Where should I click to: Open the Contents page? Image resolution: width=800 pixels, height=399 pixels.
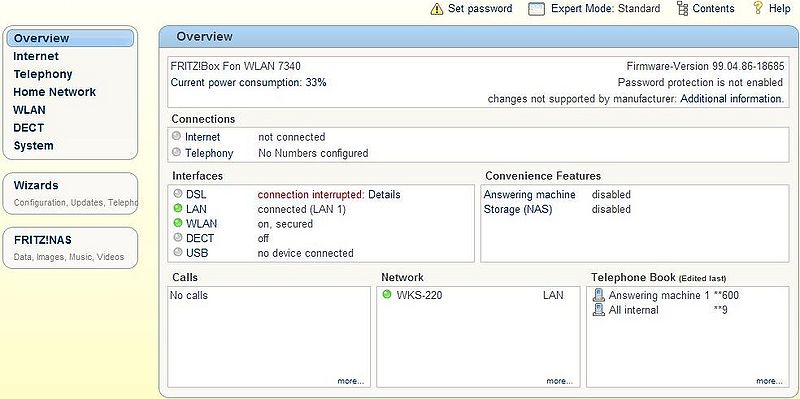click(713, 9)
